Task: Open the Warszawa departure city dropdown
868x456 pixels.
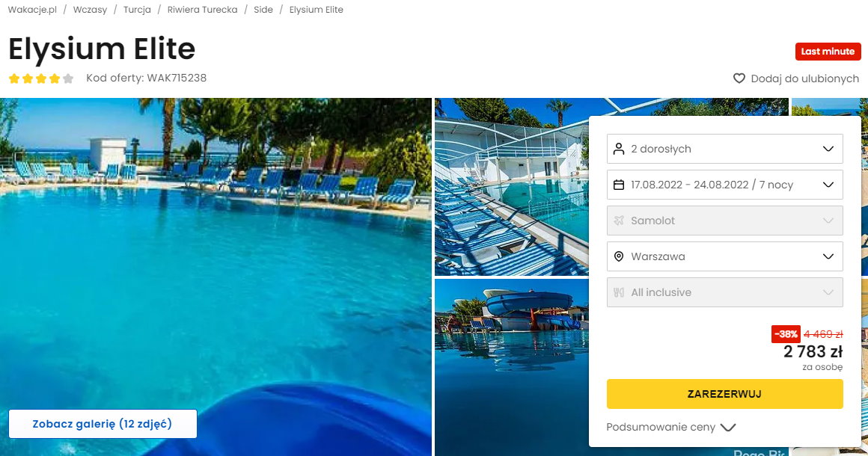Action: point(724,256)
